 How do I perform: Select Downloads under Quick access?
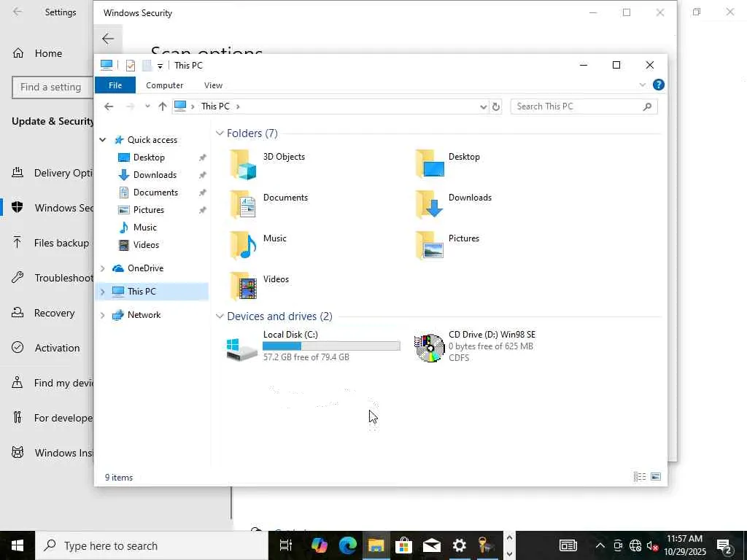tap(155, 175)
